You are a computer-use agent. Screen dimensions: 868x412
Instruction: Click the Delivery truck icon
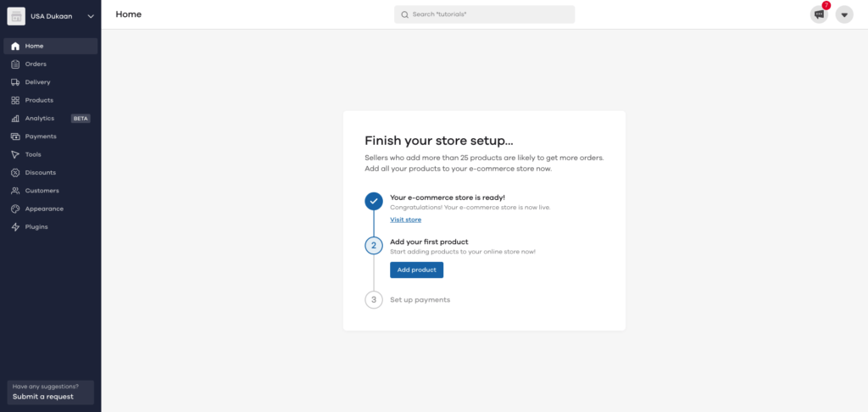coord(15,82)
